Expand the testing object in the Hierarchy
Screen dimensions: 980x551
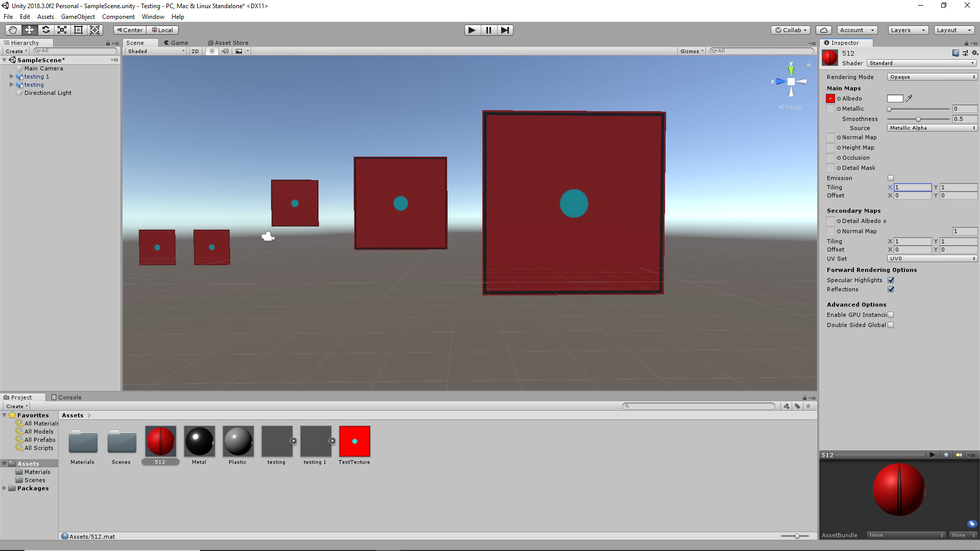click(x=11, y=84)
